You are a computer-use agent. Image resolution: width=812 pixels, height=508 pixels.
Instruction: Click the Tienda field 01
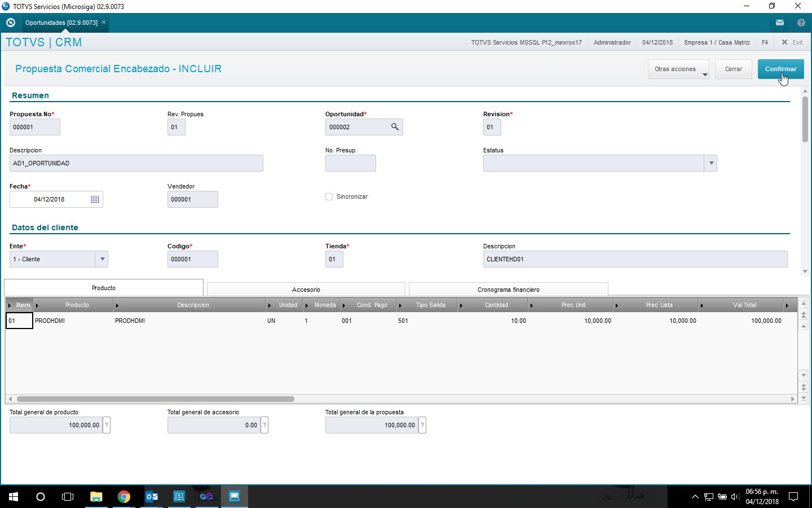tap(334, 259)
